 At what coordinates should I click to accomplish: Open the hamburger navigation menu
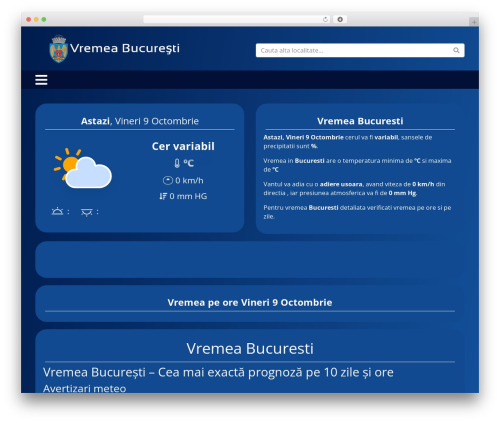point(41,80)
